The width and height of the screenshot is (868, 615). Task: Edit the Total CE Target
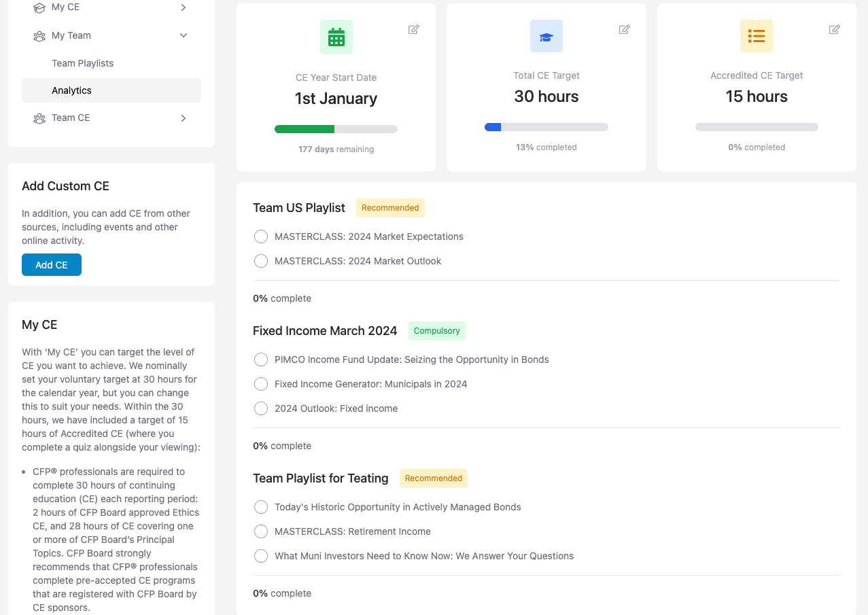pyautogui.click(x=624, y=29)
